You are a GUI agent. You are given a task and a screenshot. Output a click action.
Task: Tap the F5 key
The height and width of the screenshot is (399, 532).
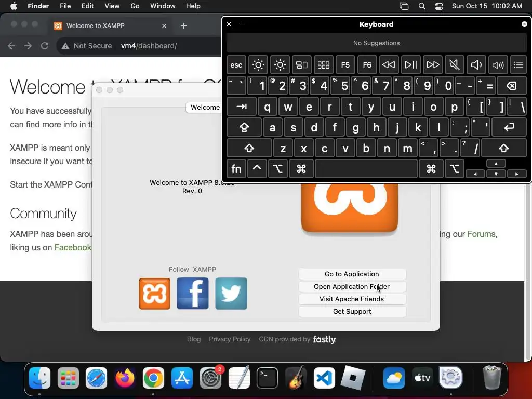pos(345,65)
